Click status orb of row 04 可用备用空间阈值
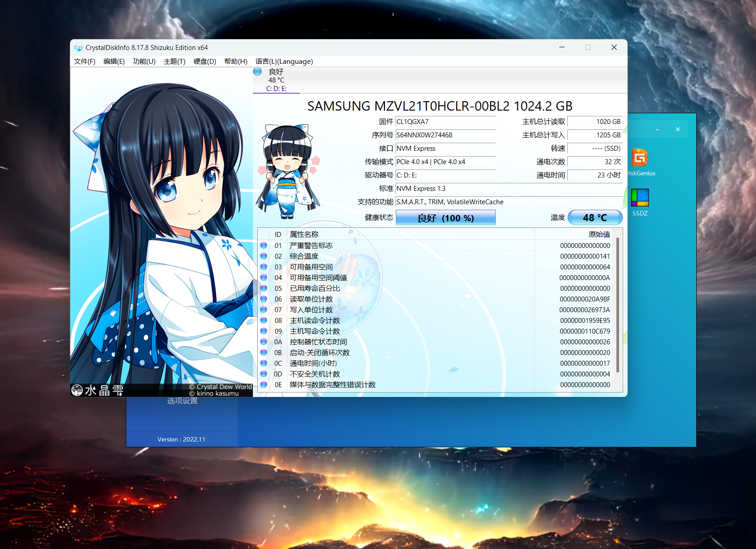This screenshot has width=756, height=549. point(264,277)
